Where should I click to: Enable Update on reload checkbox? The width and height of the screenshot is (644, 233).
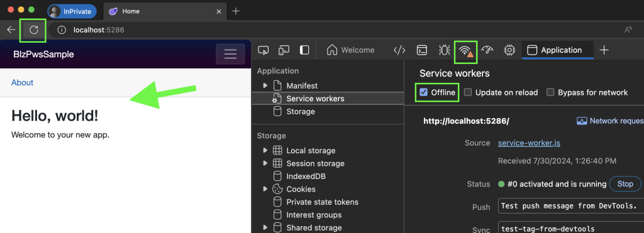pos(468,92)
